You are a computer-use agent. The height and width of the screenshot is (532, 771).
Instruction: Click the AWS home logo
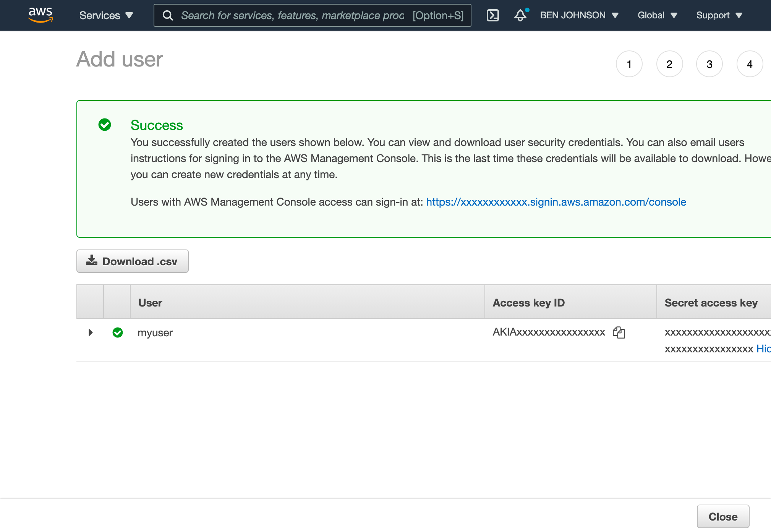pyautogui.click(x=40, y=15)
